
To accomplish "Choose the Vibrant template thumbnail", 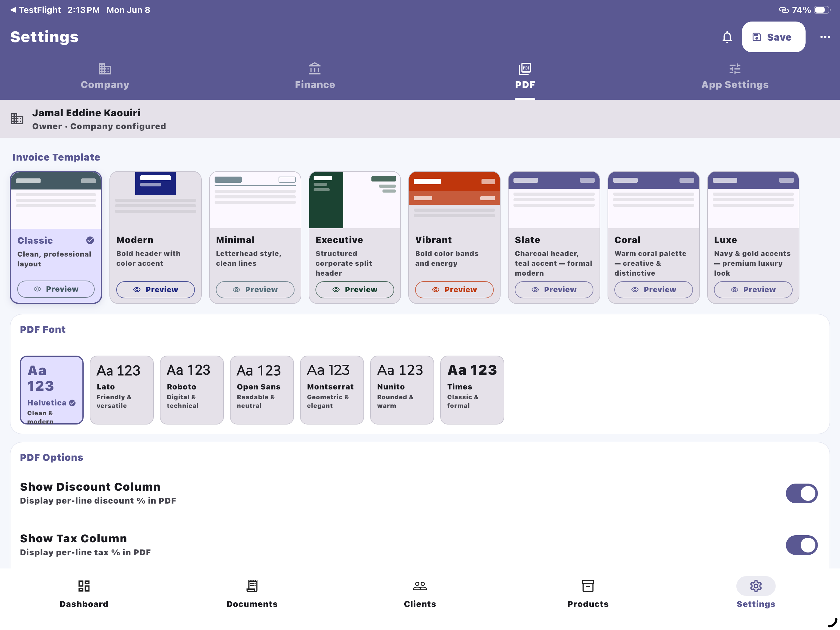I will coord(454,200).
